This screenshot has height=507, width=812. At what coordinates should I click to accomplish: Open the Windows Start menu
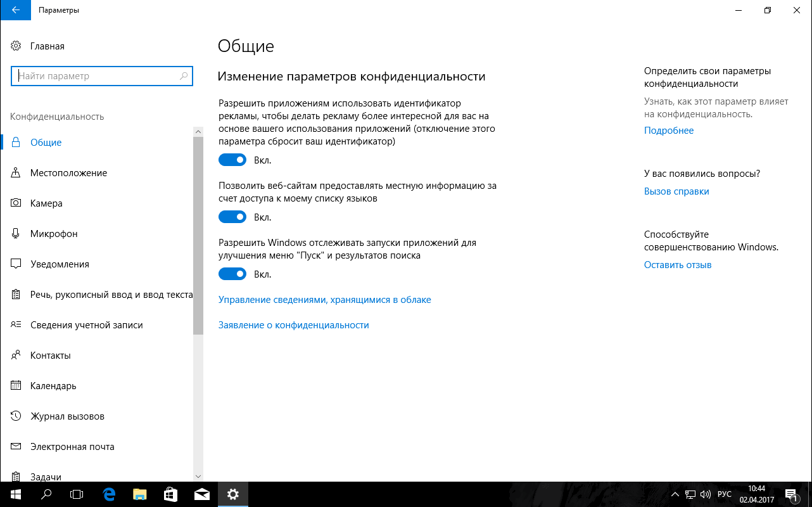[x=15, y=494]
